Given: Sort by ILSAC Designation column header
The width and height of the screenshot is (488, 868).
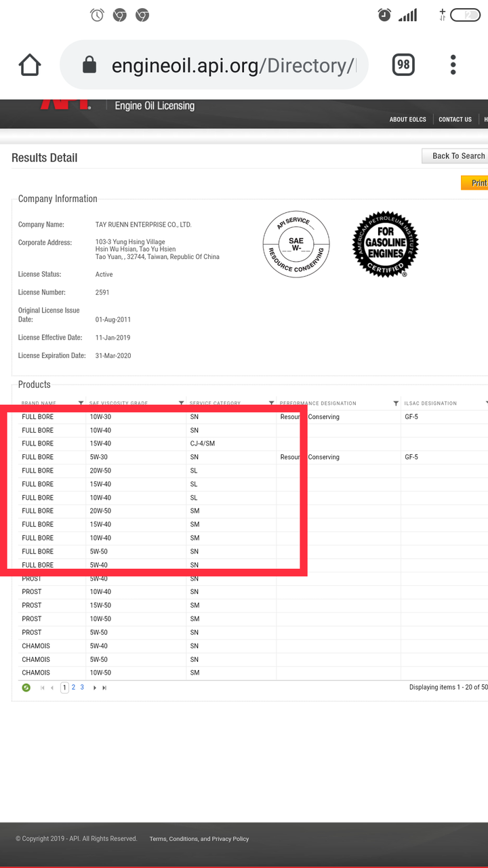Looking at the screenshot, I should (430, 403).
